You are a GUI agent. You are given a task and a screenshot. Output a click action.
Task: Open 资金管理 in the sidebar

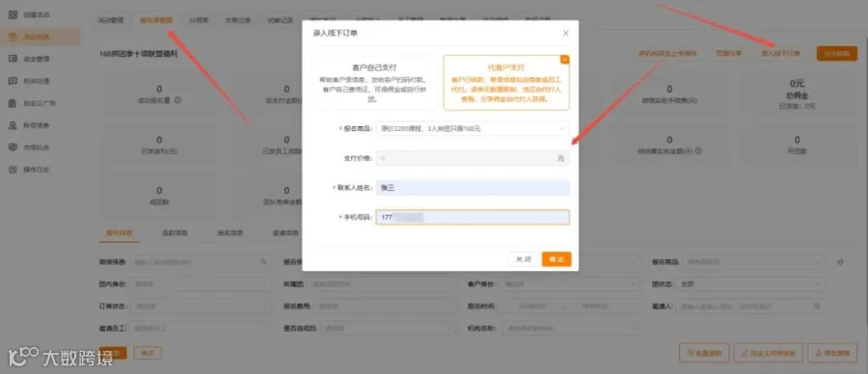point(37,59)
